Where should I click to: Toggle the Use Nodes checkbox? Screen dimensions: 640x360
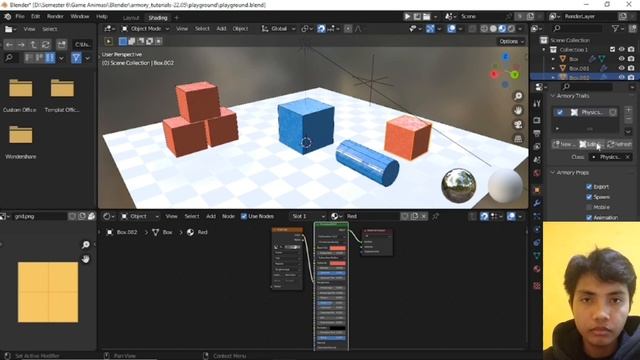244,216
